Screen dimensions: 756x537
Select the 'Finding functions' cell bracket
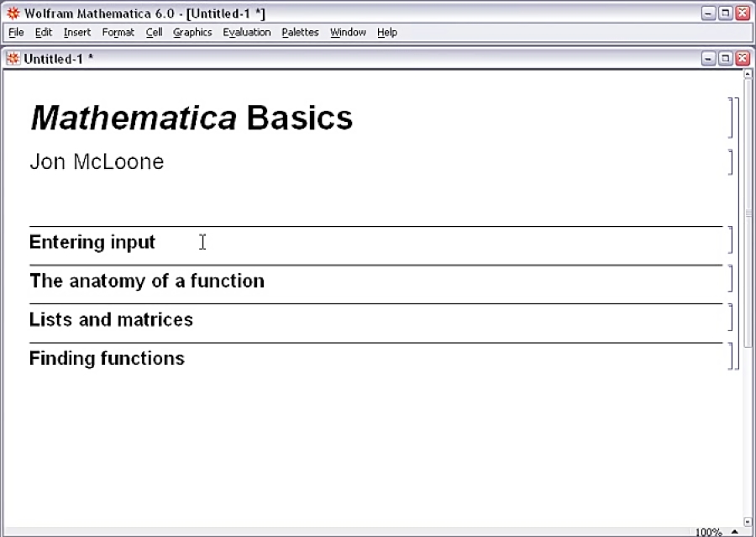point(730,356)
